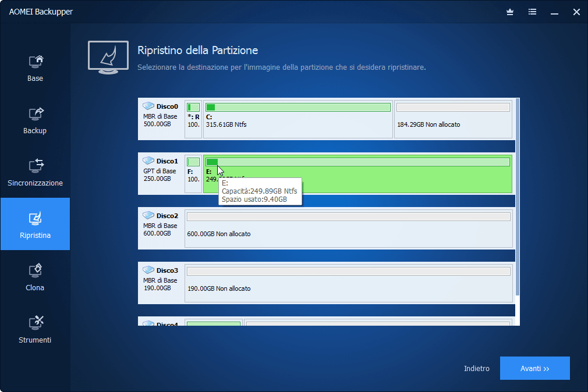Screen dimensions: 588x392
Task: Click the crown upgrade icon in title bar
Action: pos(510,12)
